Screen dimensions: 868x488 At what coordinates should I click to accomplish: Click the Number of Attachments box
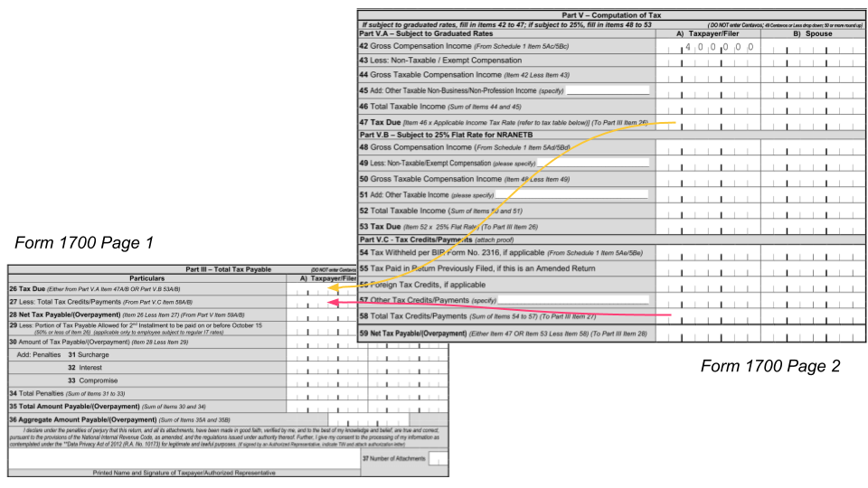(438, 459)
